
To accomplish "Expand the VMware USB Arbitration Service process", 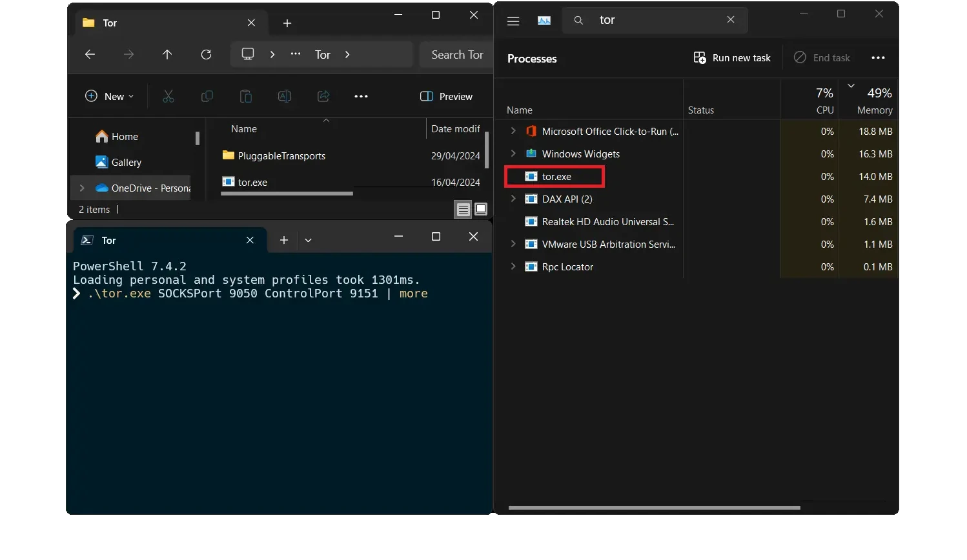I will (x=513, y=244).
